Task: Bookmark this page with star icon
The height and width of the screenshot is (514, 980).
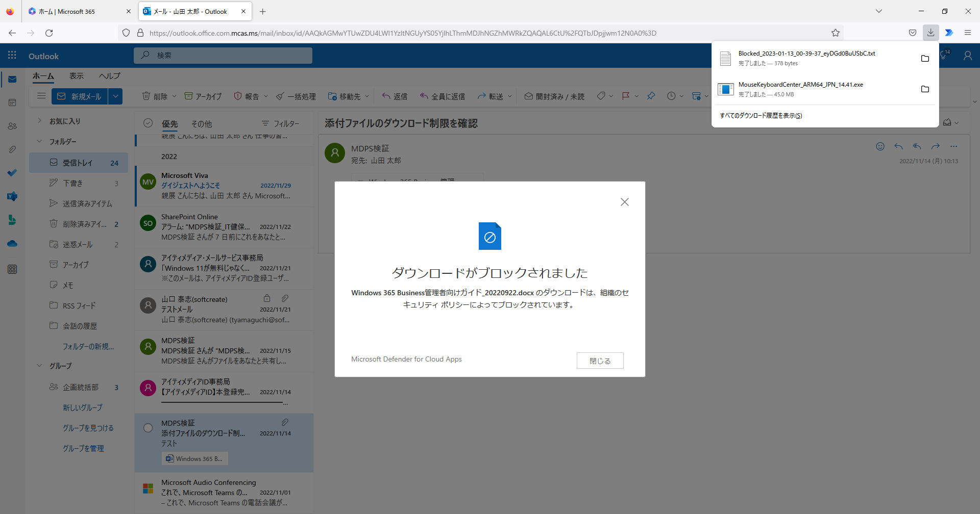Action: coord(836,33)
